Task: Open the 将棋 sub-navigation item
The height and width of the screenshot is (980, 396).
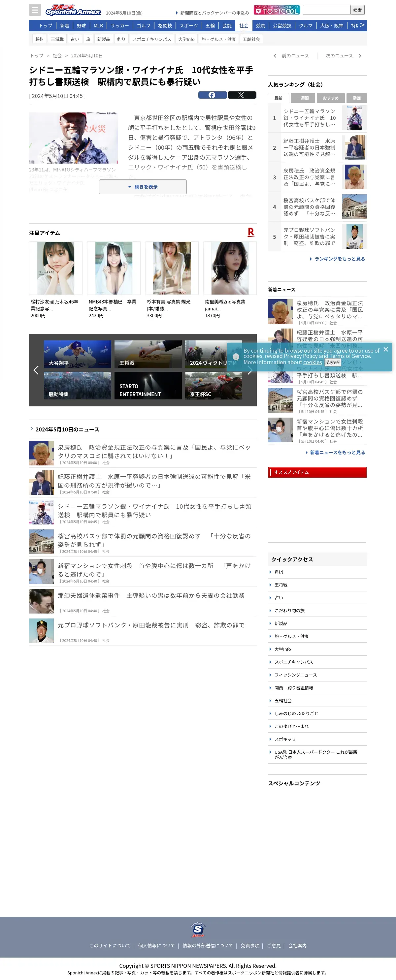Action: (x=40, y=39)
